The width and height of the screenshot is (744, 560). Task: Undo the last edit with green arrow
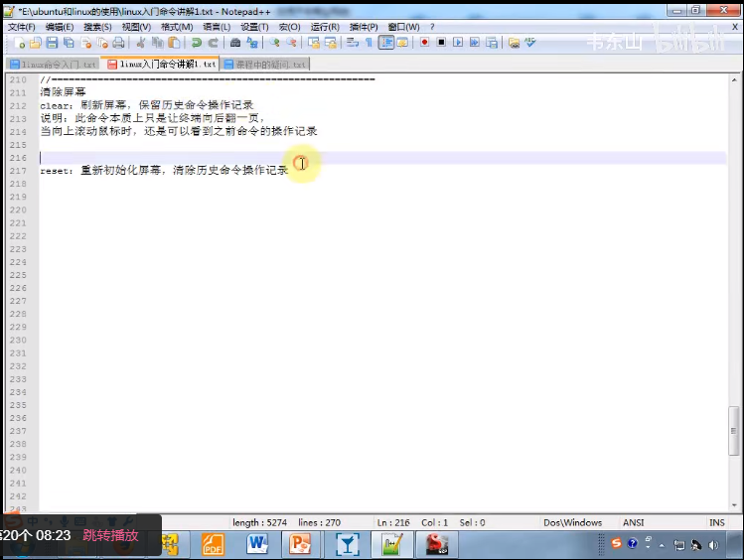tap(196, 43)
